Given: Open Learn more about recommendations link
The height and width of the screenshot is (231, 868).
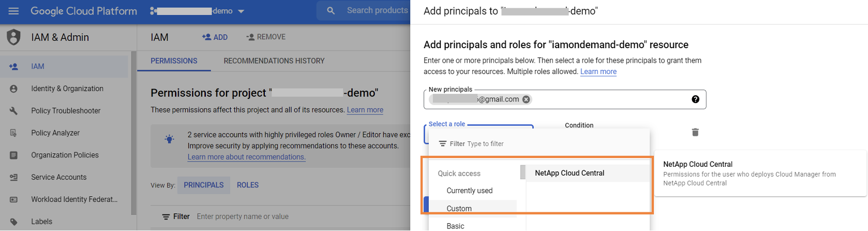Looking at the screenshot, I should 246,157.
